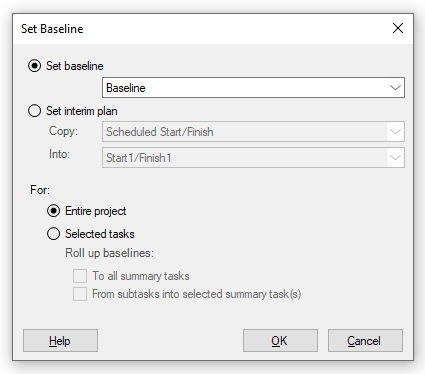Expand the Copy Scheduled Start/Finish dropdown
The width and height of the screenshot is (425, 374).
pos(253,132)
